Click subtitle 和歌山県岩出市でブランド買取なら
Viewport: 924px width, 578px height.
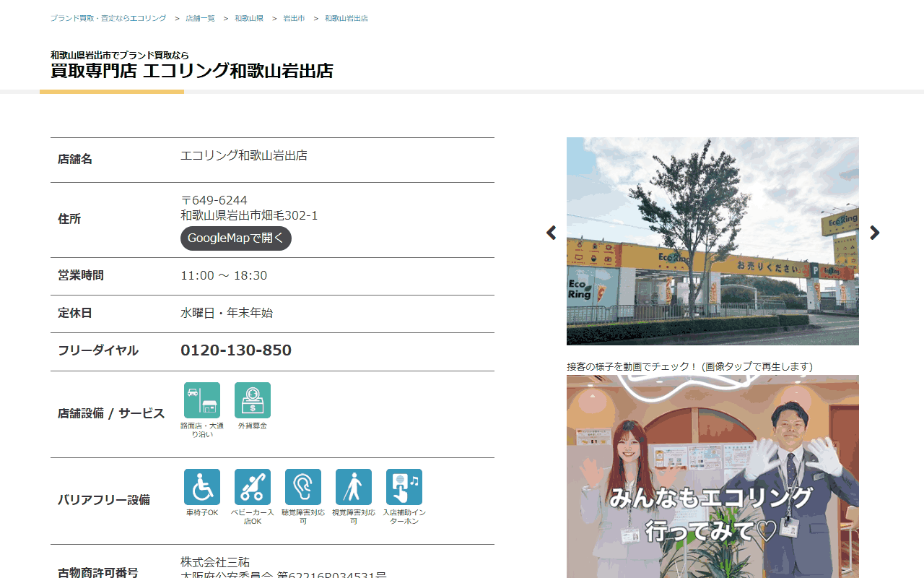coord(120,55)
